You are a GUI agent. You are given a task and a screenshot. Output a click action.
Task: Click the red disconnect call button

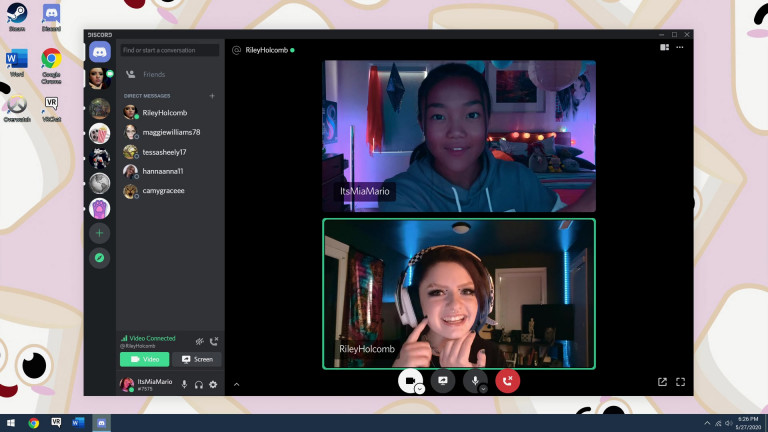coord(507,381)
